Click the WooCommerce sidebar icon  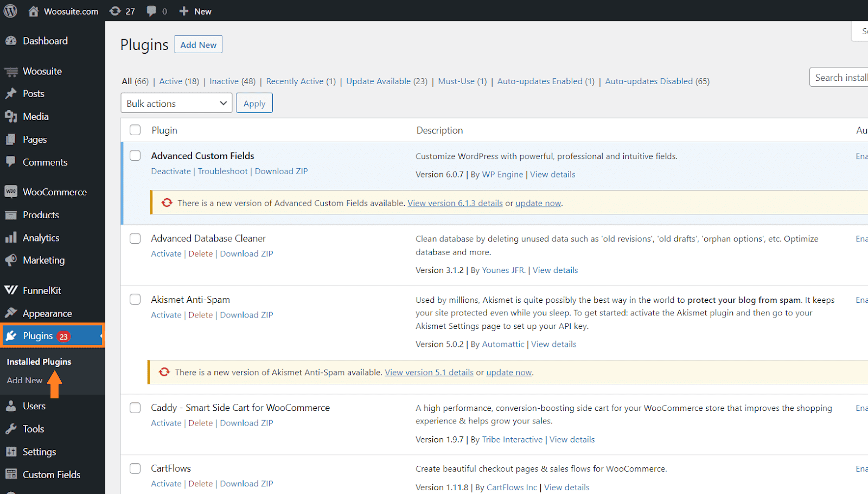coord(11,192)
